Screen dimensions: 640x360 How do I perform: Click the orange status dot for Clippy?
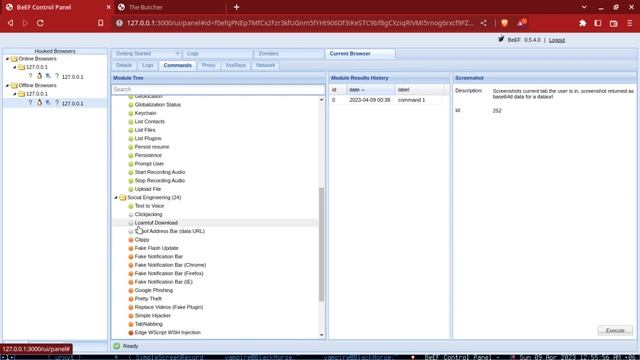click(131, 240)
